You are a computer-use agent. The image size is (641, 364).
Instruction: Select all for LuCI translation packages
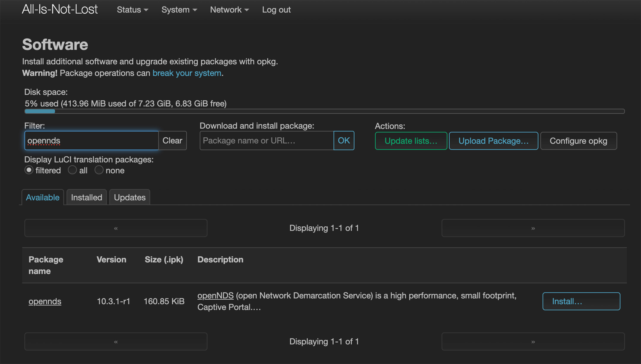click(x=72, y=170)
